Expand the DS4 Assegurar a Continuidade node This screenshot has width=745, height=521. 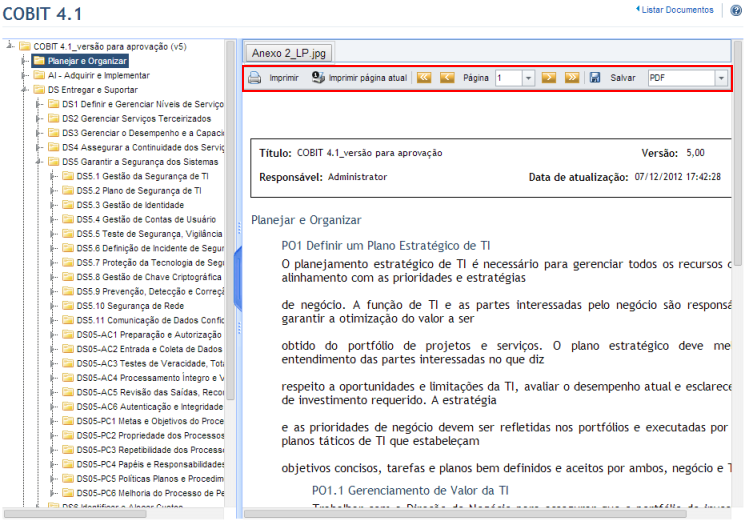pyautogui.click(x=39, y=147)
